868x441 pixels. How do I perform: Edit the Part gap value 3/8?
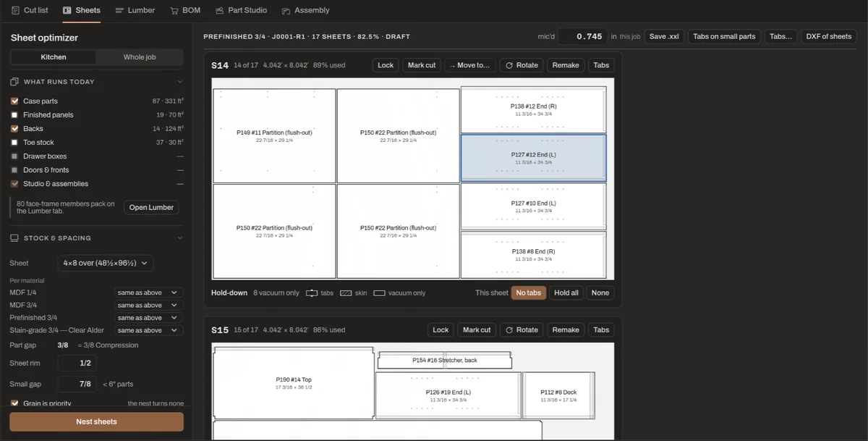pos(63,345)
